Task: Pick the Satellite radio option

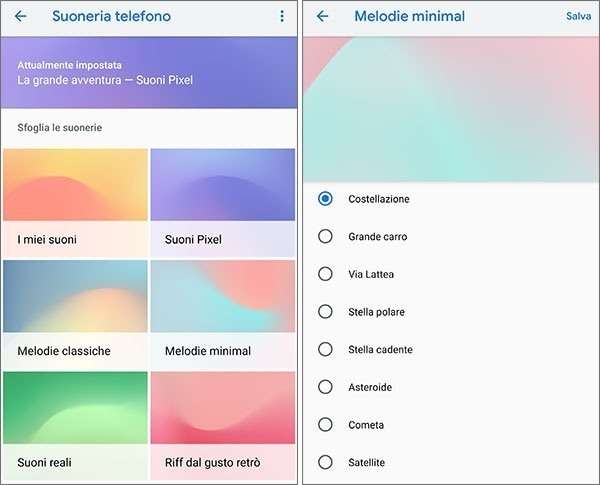Action: coord(325,462)
